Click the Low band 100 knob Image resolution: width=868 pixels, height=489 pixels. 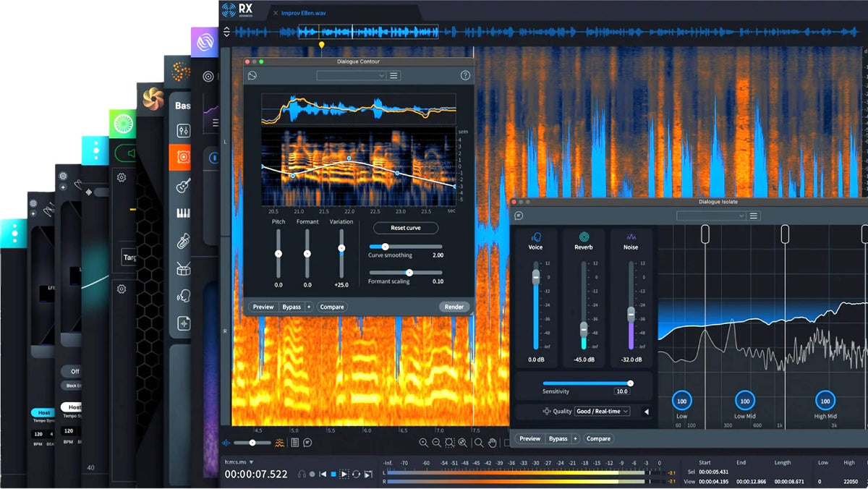click(x=681, y=400)
